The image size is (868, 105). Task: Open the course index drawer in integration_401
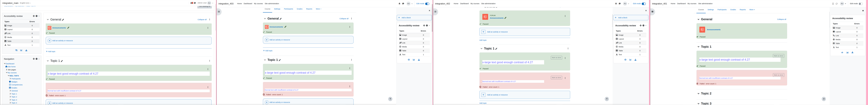(652, 11)
